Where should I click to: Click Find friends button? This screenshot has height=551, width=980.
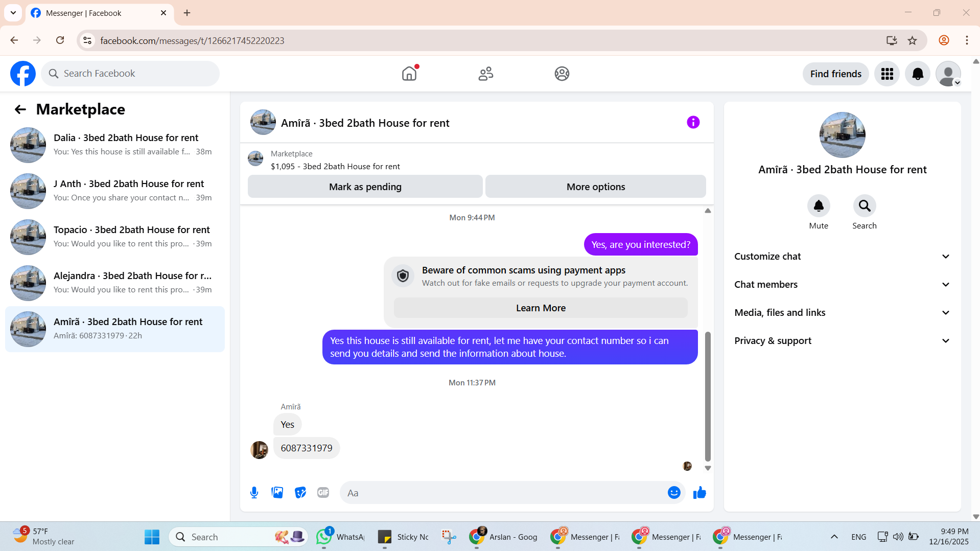coord(836,74)
